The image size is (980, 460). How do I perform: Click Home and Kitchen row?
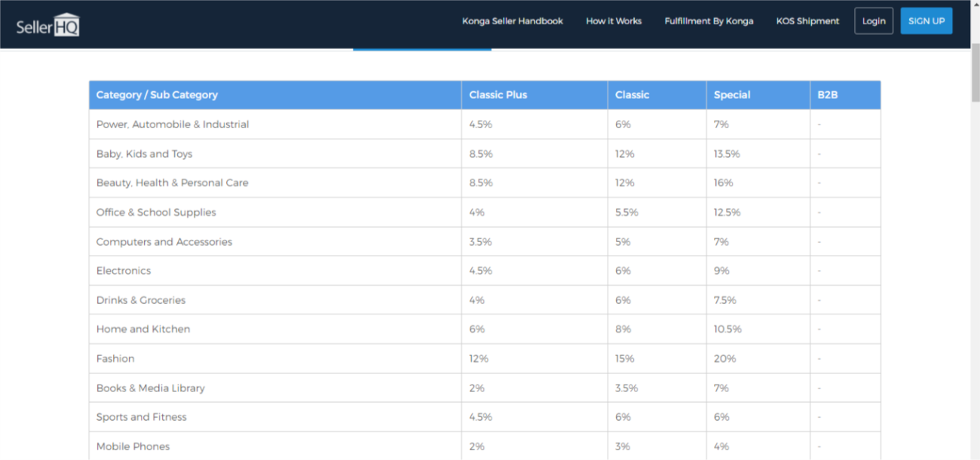485,329
